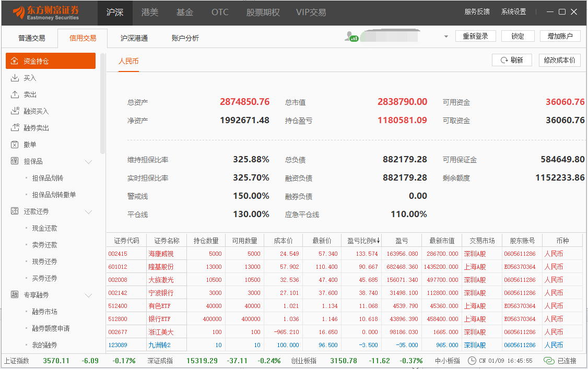Click the 担保品 icon
This screenshot has width=588, height=369.
[15, 161]
